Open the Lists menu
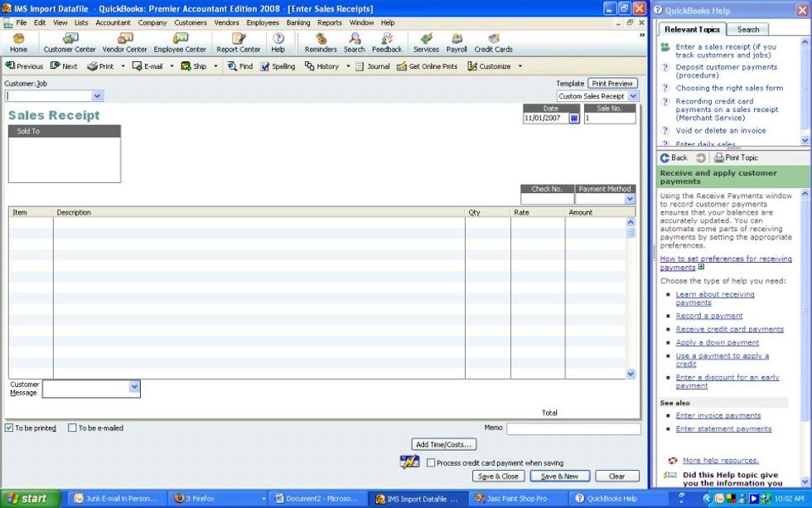This screenshot has width=812, height=508. [81, 22]
